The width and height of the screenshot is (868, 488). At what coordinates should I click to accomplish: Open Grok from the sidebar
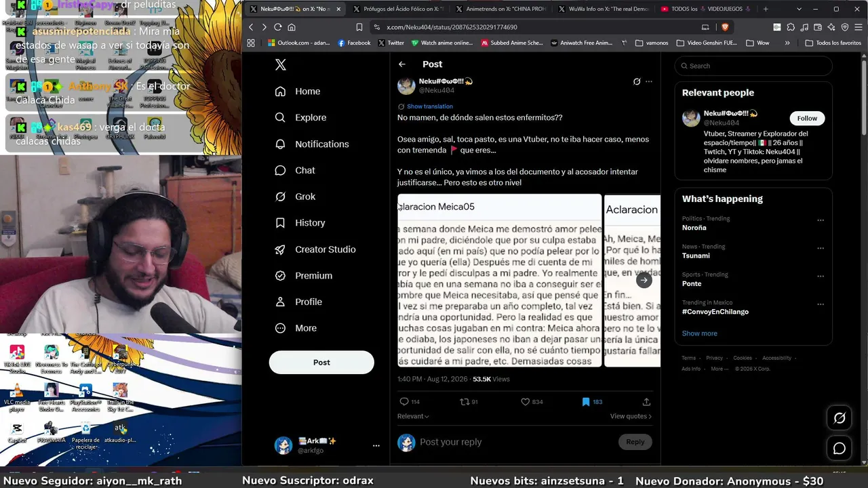click(296, 197)
